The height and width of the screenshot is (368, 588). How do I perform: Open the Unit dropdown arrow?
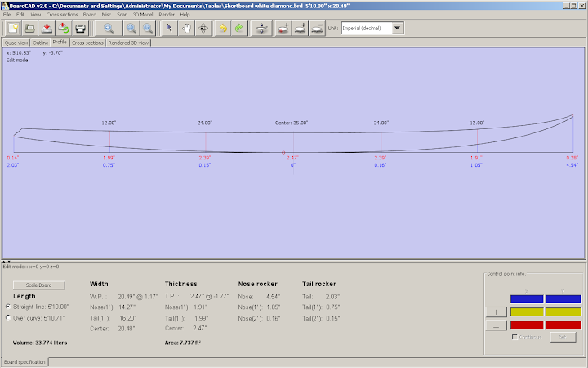click(398, 28)
